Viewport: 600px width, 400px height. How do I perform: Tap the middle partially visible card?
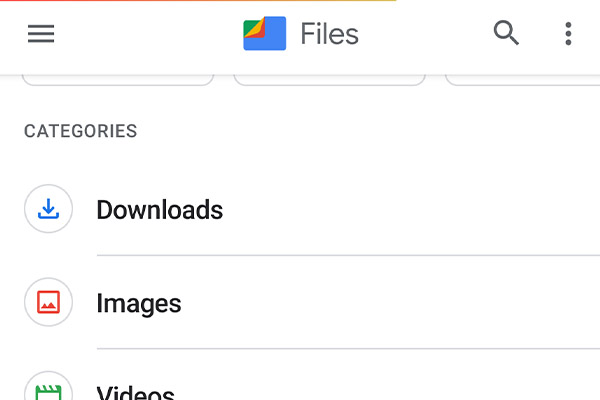tap(329, 80)
